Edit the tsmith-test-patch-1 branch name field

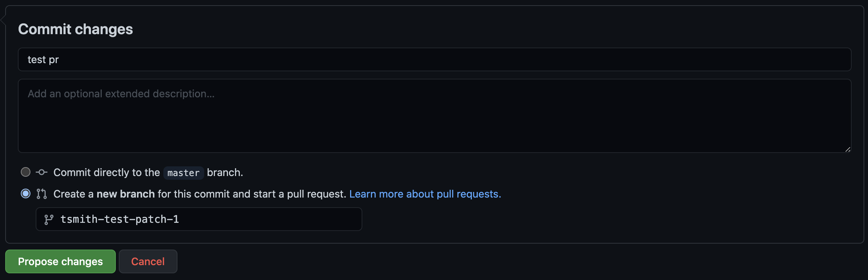click(x=199, y=219)
